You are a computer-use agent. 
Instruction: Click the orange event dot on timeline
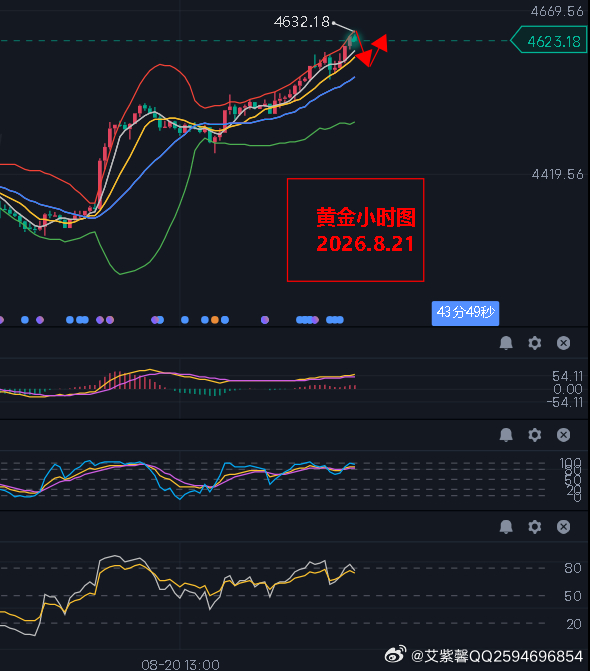[215, 320]
